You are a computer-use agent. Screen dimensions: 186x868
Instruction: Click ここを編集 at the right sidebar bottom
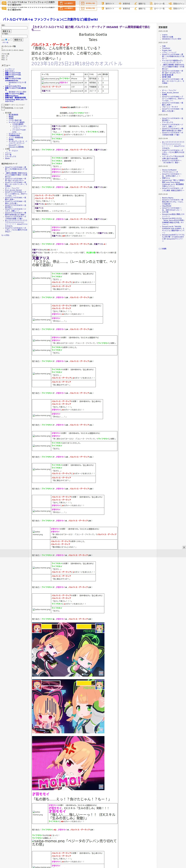click(162, 249)
